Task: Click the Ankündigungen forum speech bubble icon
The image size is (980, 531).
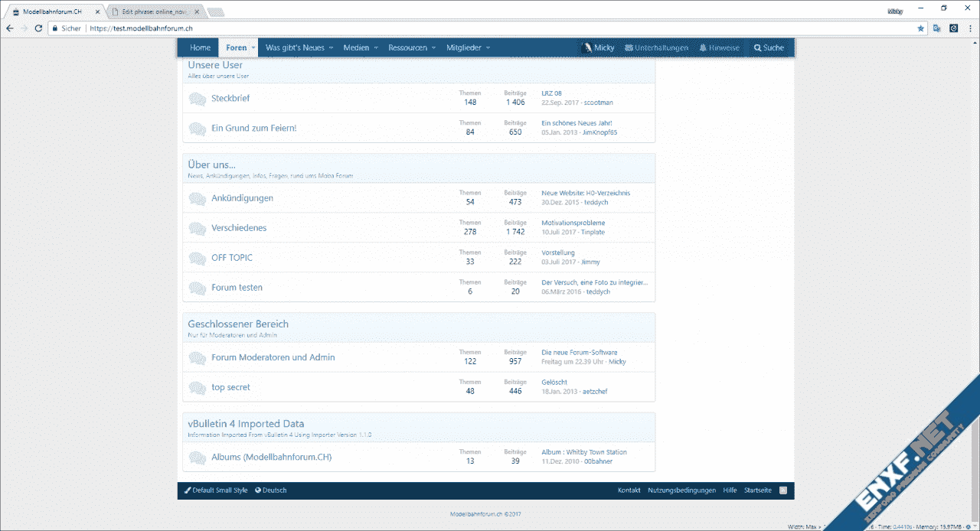Action: point(197,199)
